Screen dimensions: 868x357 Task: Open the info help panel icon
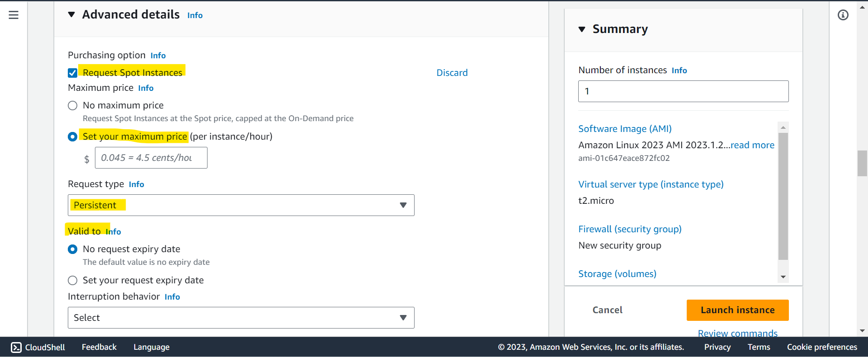[843, 15]
